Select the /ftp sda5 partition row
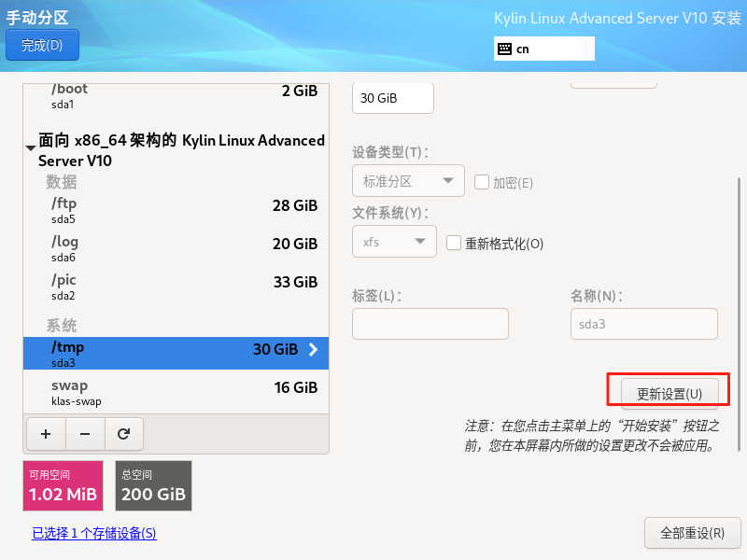Viewport: 747px width, 560px height. pyautogui.click(x=176, y=211)
